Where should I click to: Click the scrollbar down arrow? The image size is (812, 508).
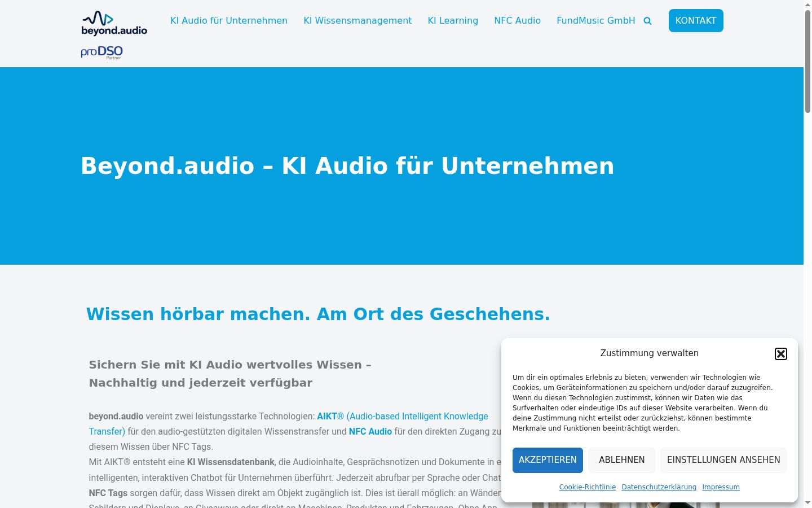(807, 503)
